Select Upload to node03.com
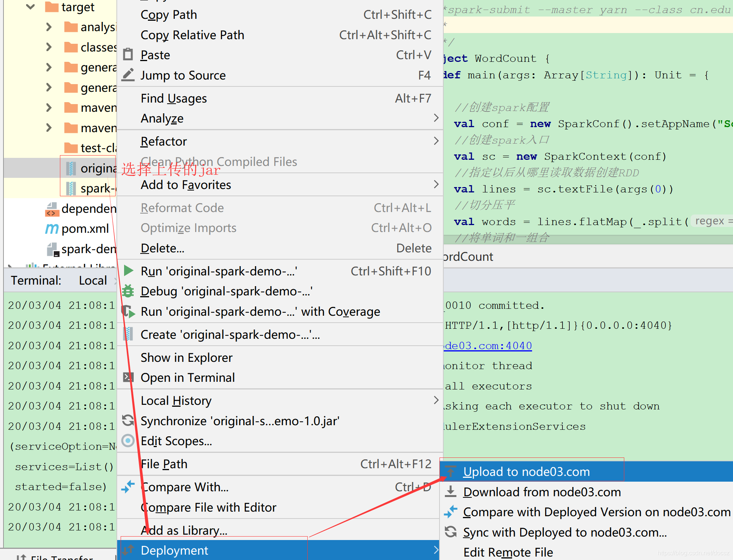733x560 pixels. (x=586, y=471)
